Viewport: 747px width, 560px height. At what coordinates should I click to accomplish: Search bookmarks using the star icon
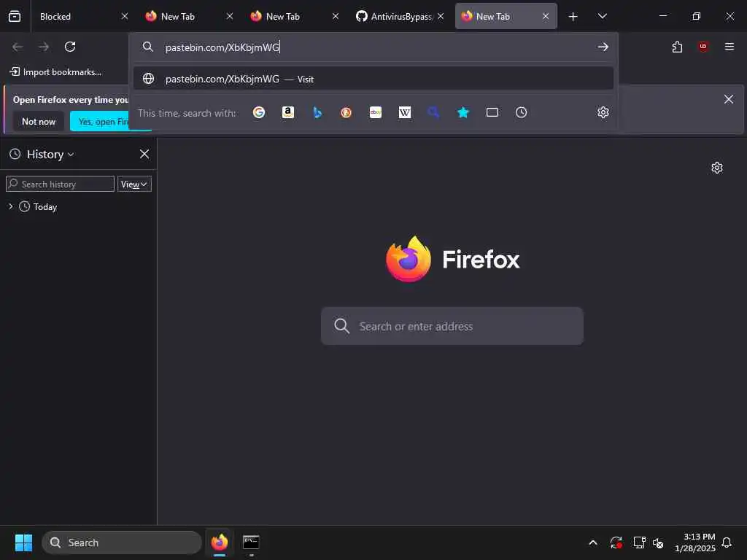[x=463, y=112]
